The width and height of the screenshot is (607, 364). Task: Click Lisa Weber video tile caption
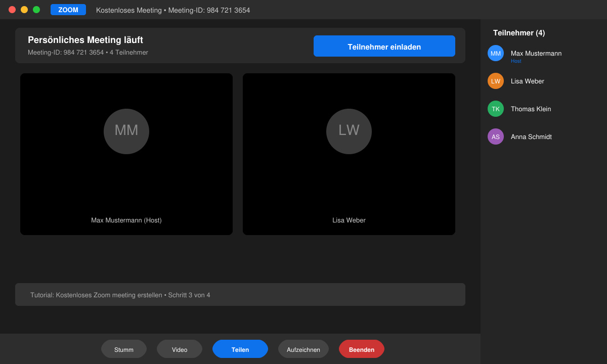[349, 220]
